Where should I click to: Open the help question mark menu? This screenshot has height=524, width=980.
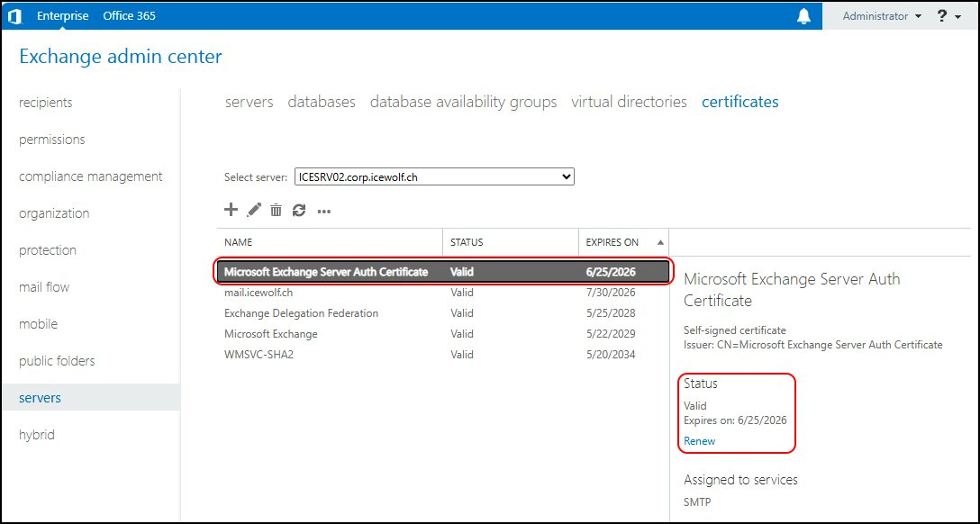tap(948, 16)
